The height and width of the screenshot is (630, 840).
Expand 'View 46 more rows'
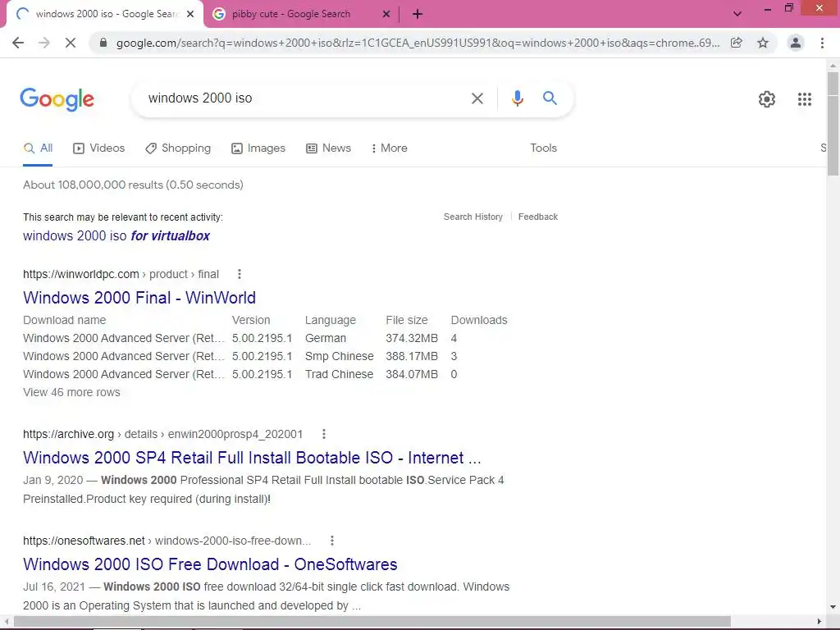coord(71,392)
